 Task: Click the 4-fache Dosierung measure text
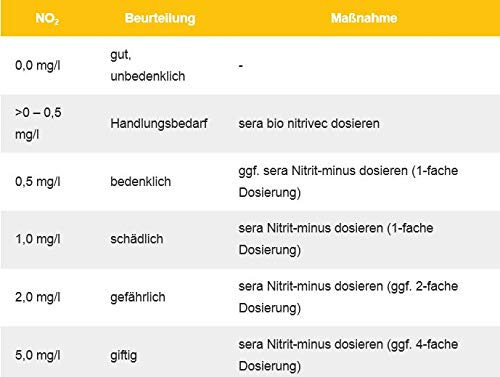pyautogui.click(x=348, y=355)
